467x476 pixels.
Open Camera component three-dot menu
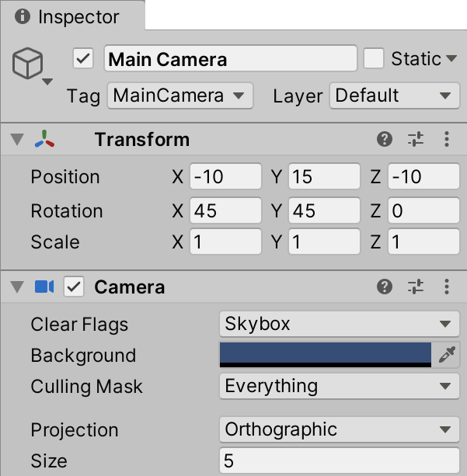[447, 287]
